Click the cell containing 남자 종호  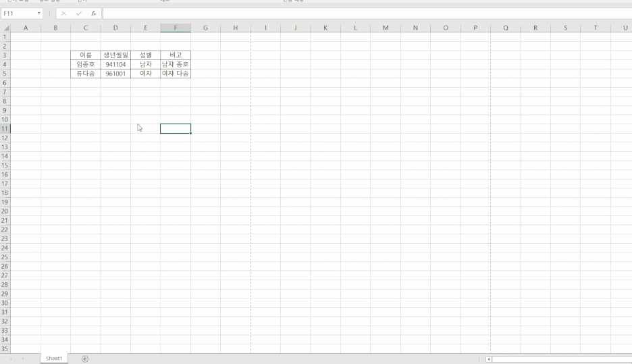[176, 65]
